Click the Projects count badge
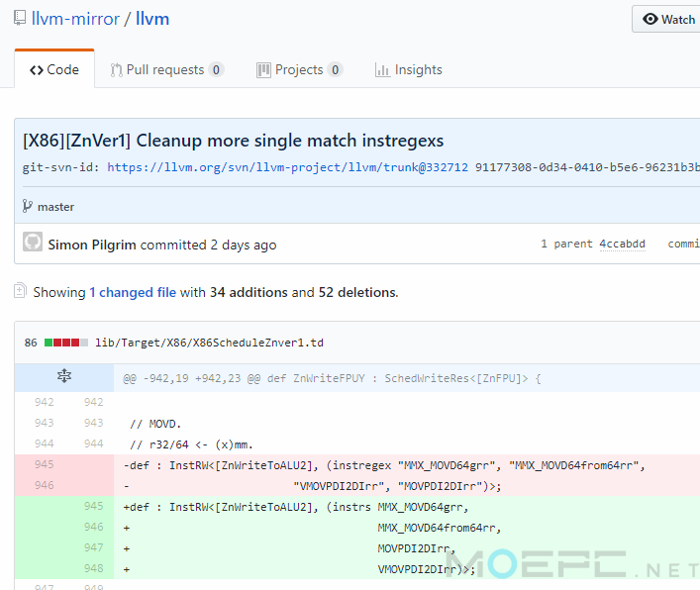Viewport: 700px width, 590px height. click(335, 69)
